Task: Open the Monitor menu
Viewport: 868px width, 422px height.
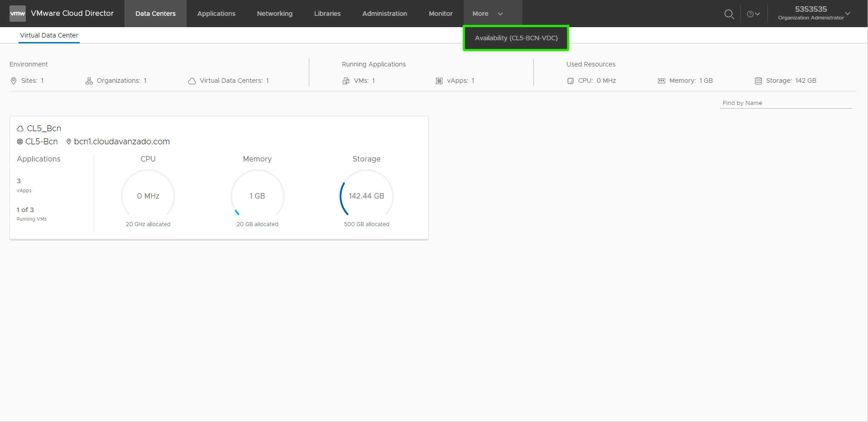Action: pos(441,14)
